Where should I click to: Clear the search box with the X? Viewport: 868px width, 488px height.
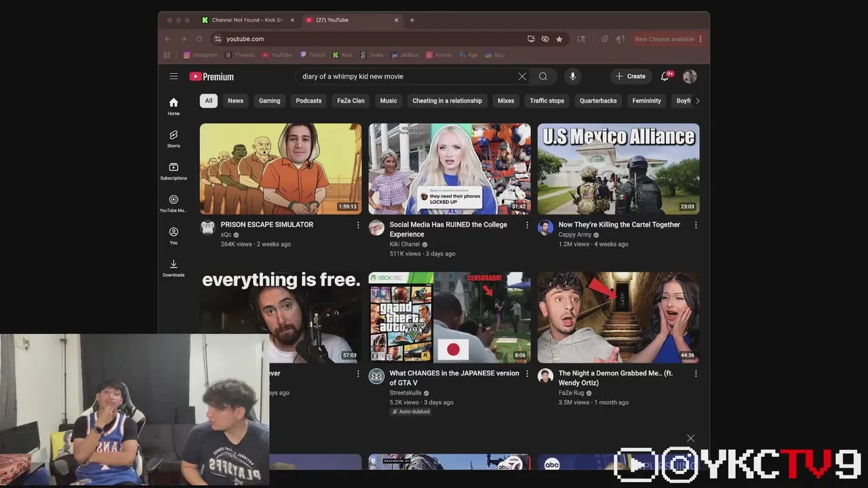(x=522, y=77)
